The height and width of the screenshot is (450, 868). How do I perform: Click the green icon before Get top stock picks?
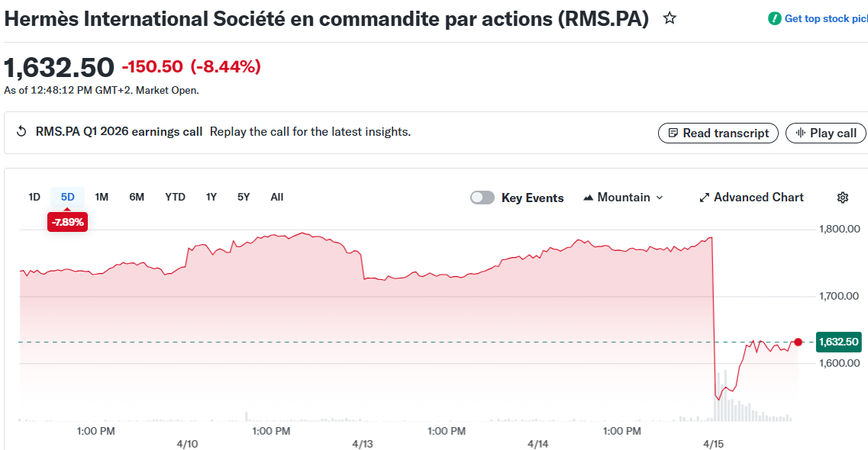pos(773,18)
